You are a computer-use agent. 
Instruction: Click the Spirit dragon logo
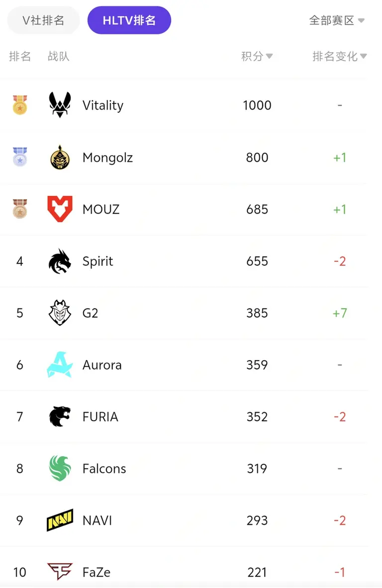point(60,261)
